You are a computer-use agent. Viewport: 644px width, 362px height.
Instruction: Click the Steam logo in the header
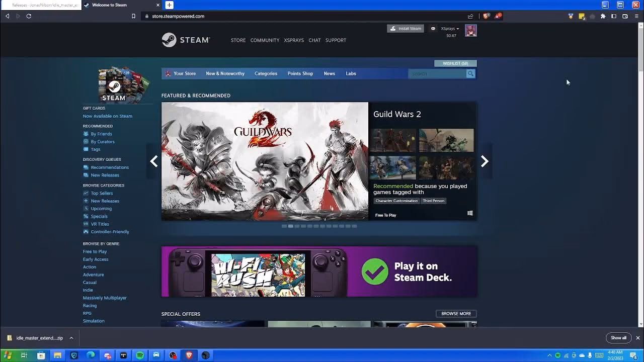point(186,40)
